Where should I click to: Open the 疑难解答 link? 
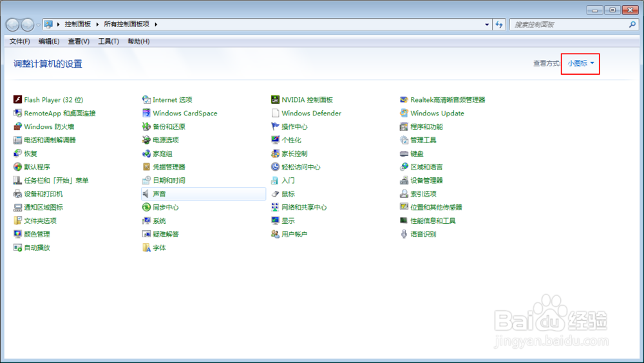pyautogui.click(x=166, y=234)
